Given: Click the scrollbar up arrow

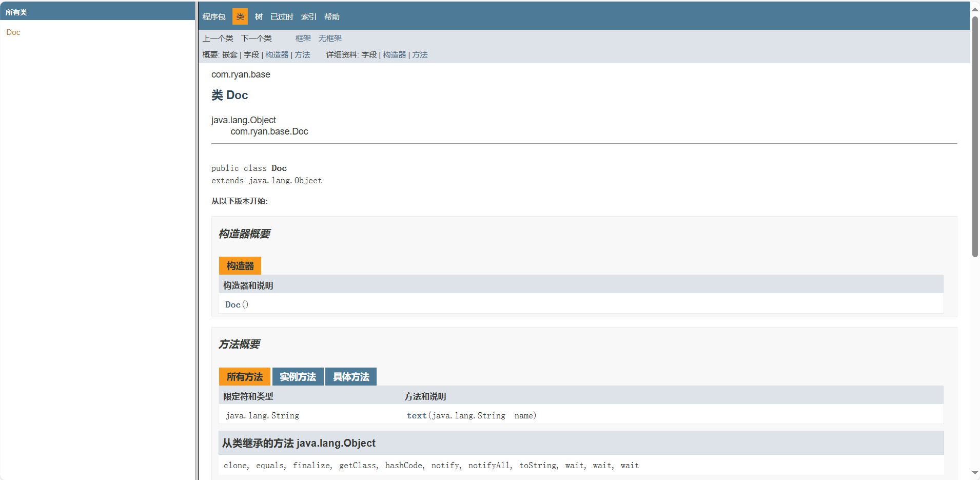Looking at the screenshot, I should point(975,9).
